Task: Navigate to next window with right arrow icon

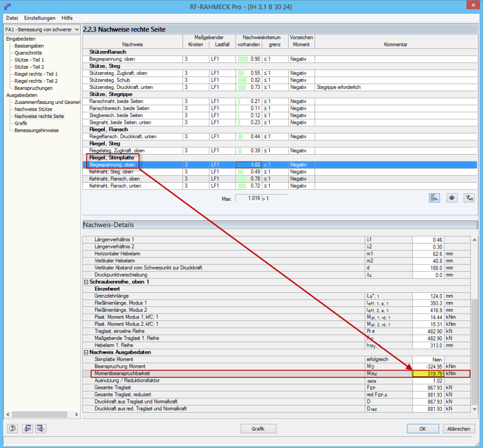Action: coord(40,428)
